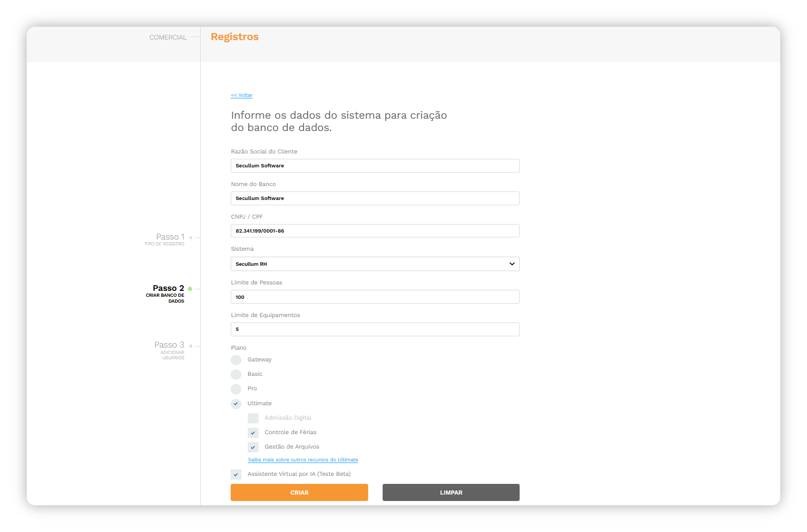Open the Sistema dropdown showing Secullum RH
807x532 pixels.
(x=375, y=264)
